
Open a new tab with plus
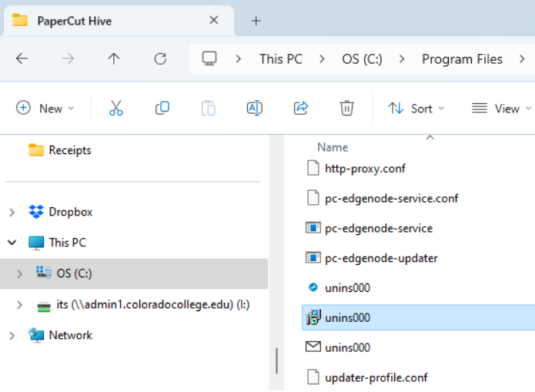click(x=256, y=21)
